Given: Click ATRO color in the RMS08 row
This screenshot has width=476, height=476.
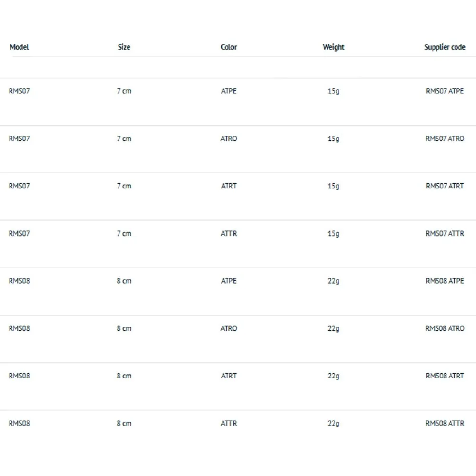Looking at the screenshot, I should tap(228, 328).
